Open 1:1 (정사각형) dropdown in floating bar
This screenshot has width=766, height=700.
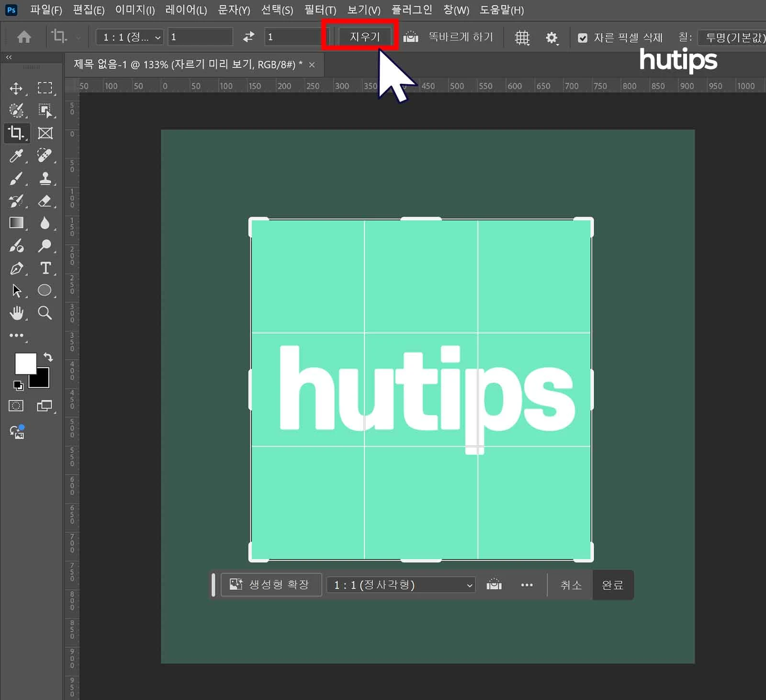[401, 585]
